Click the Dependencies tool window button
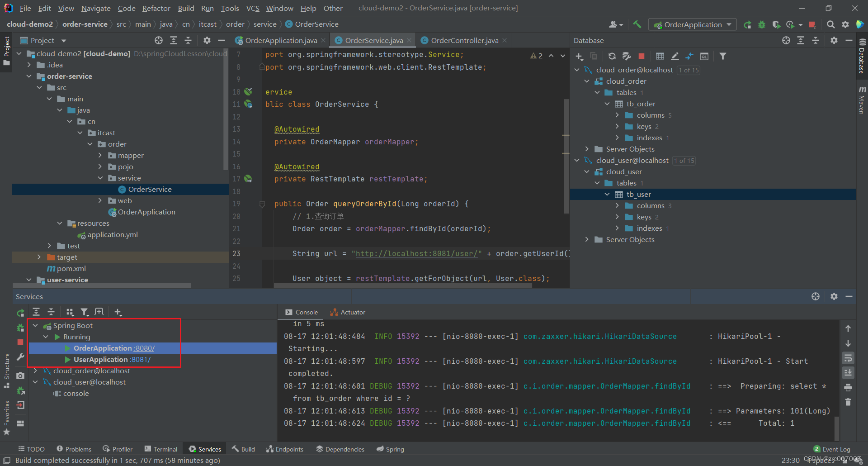868x466 pixels. pos(340,449)
